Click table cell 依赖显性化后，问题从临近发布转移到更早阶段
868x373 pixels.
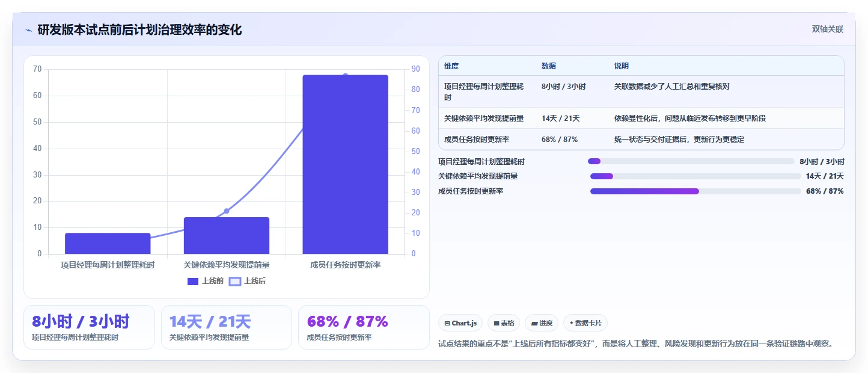[x=690, y=119]
